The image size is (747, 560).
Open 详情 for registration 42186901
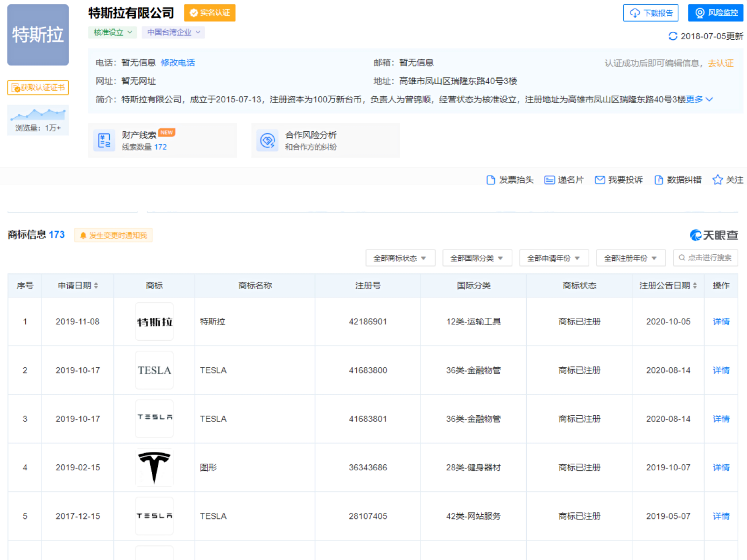721,322
